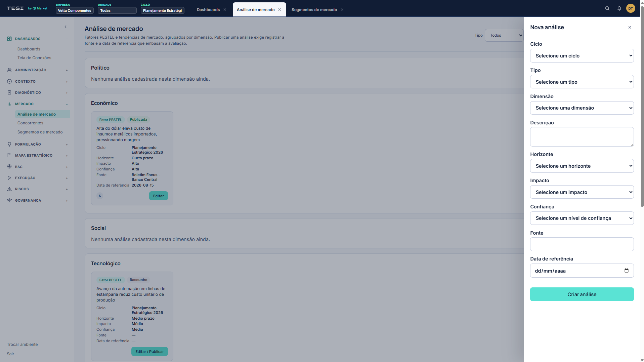Click the S avatar on Econômico card
The image size is (644, 362).
[100, 196]
